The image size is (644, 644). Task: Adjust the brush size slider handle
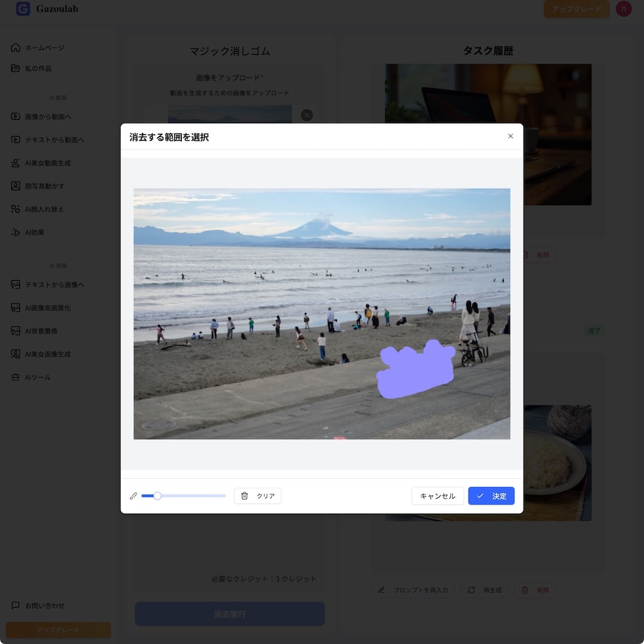[157, 496]
